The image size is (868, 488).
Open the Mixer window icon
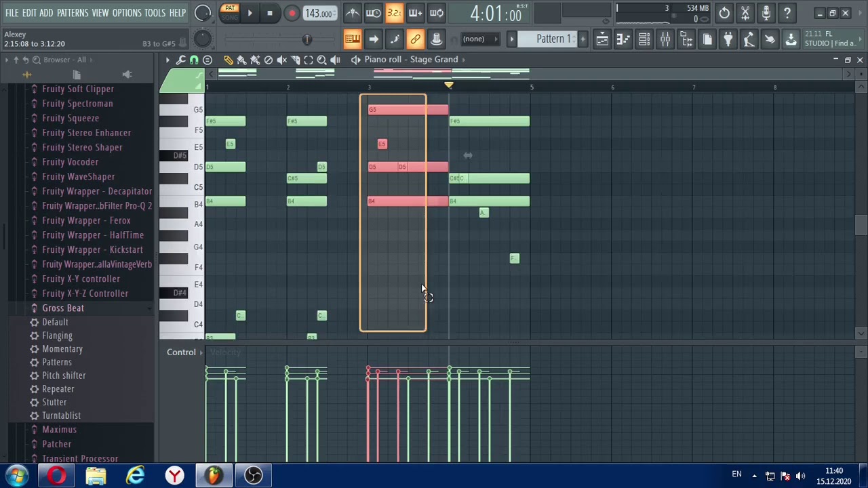tap(665, 39)
